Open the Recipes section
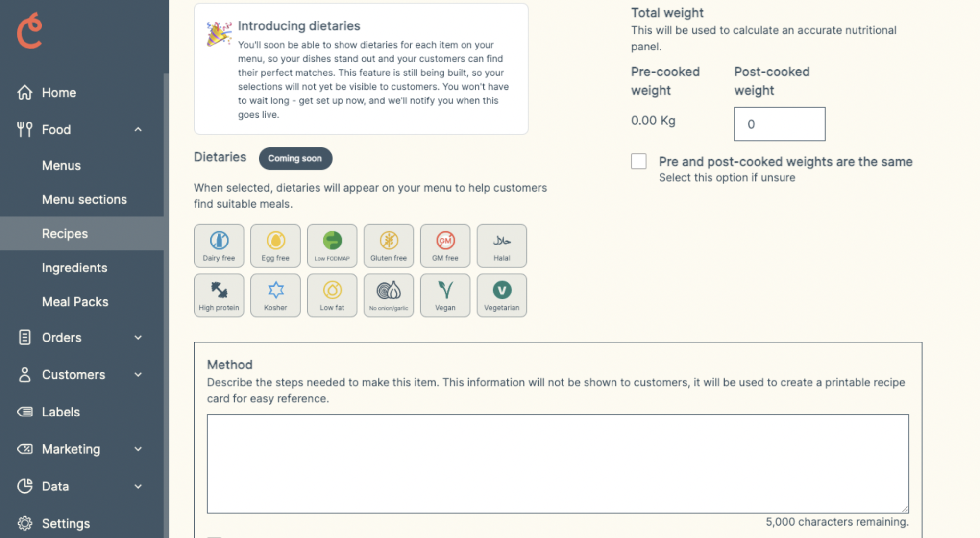Viewport: 980px width, 538px height. pyautogui.click(x=64, y=233)
